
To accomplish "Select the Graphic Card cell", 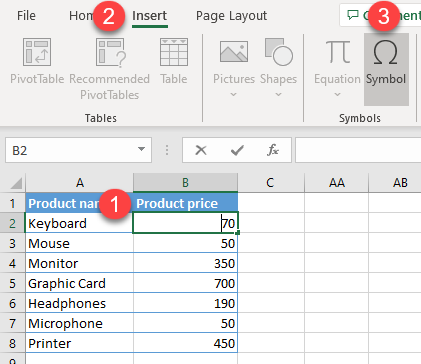I will [x=79, y=283].
